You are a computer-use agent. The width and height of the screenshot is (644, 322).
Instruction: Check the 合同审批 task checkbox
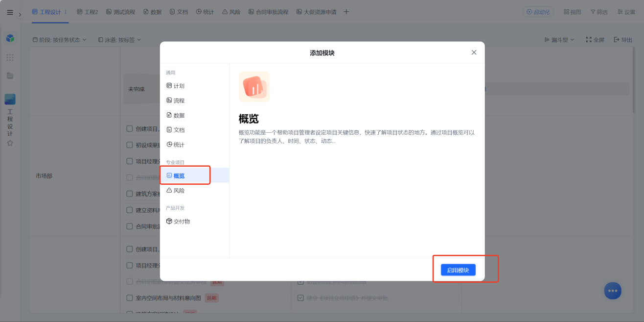pyautogui.click(x=130, y=226)
